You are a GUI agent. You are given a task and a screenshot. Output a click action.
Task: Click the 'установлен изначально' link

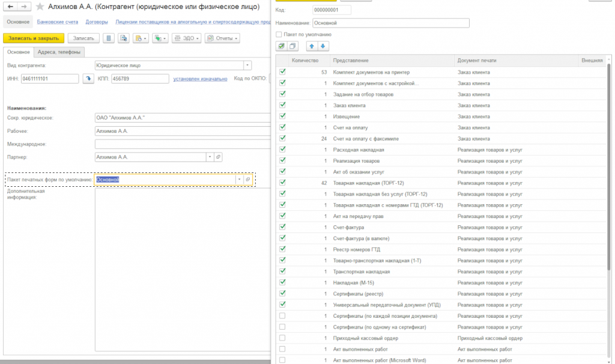coord(201,78)
